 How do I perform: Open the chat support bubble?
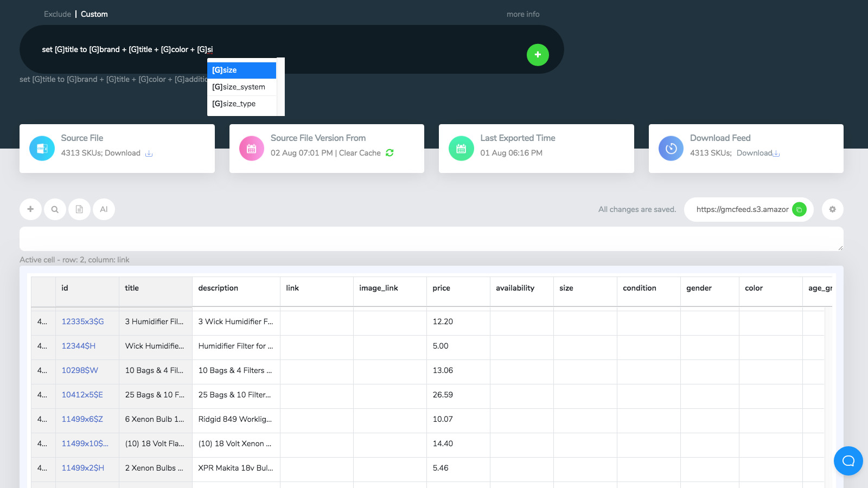click(x=848, y=461)
